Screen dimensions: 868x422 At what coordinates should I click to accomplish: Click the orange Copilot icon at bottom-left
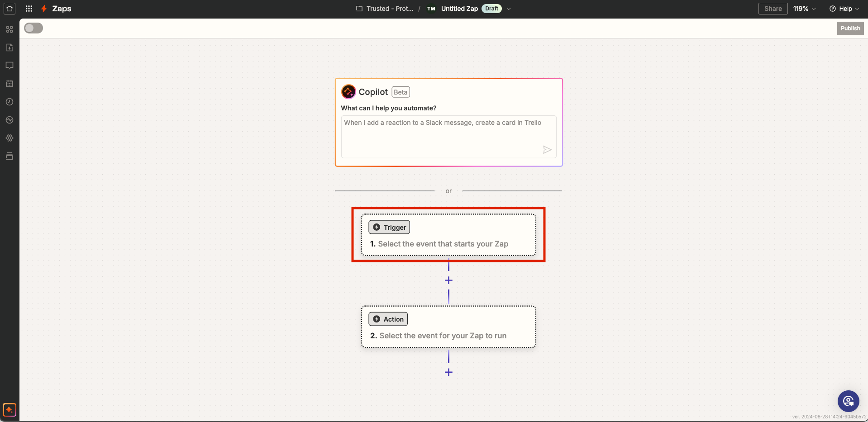[10, 409]
